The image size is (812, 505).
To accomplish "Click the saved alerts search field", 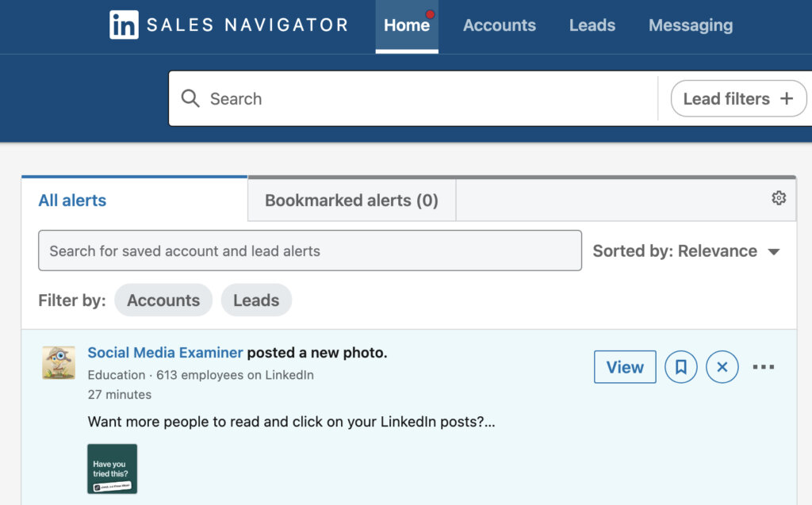I will [x=309, y=251].
